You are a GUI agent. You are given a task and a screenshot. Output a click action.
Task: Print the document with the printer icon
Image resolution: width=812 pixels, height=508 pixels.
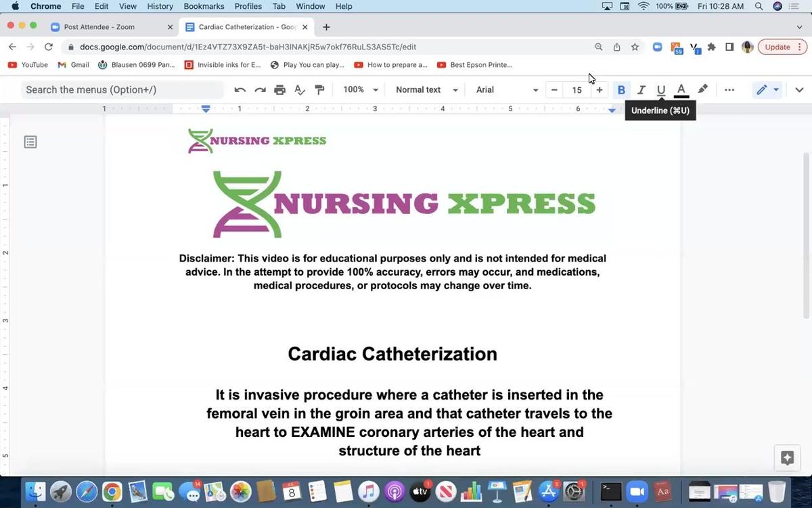coord(279,89)
